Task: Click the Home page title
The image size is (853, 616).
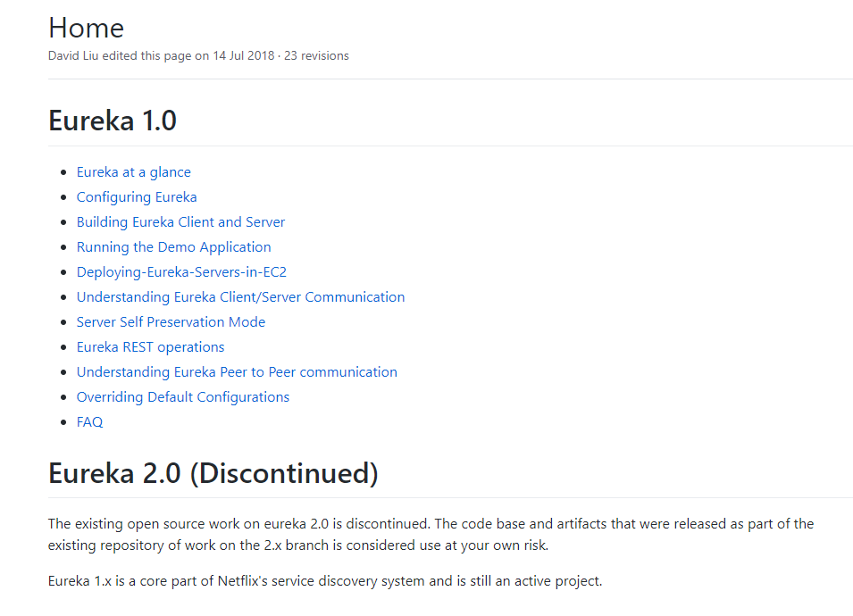Action: 86,28
